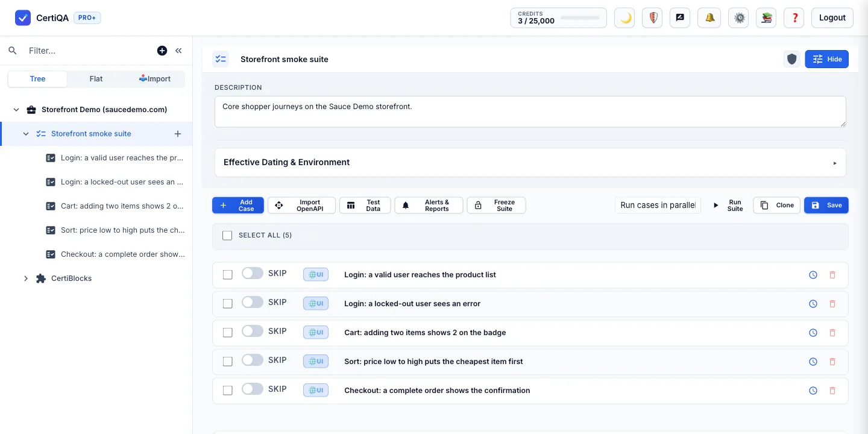
Task: Open history clock for the Checkout case
Action: pos(813,391)
